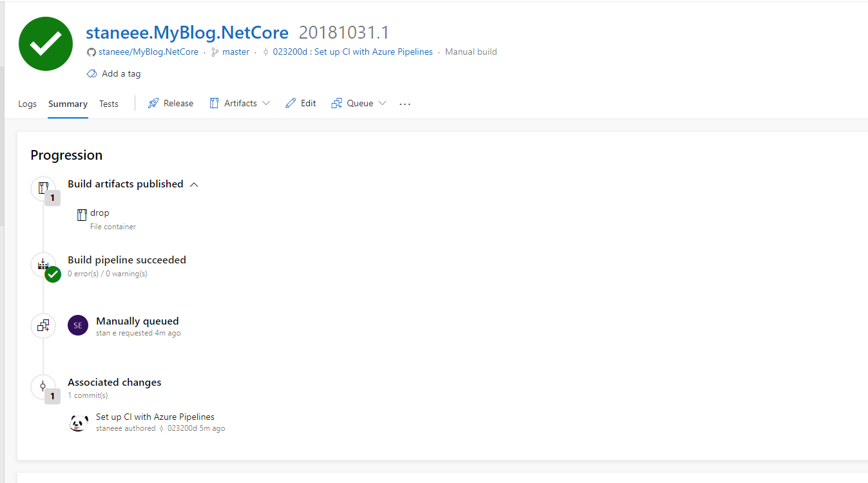Click the panda author avatar
Screen dimensions: 868x483
point(79,423)
